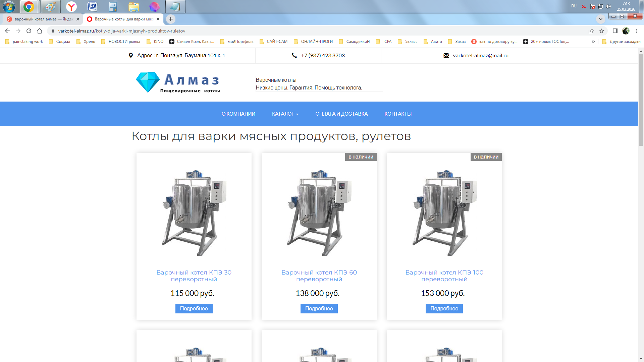Bookmark this page with the star icon
Image resolution: width=644 pixels, height=362 pixels.
click(602, 31)
